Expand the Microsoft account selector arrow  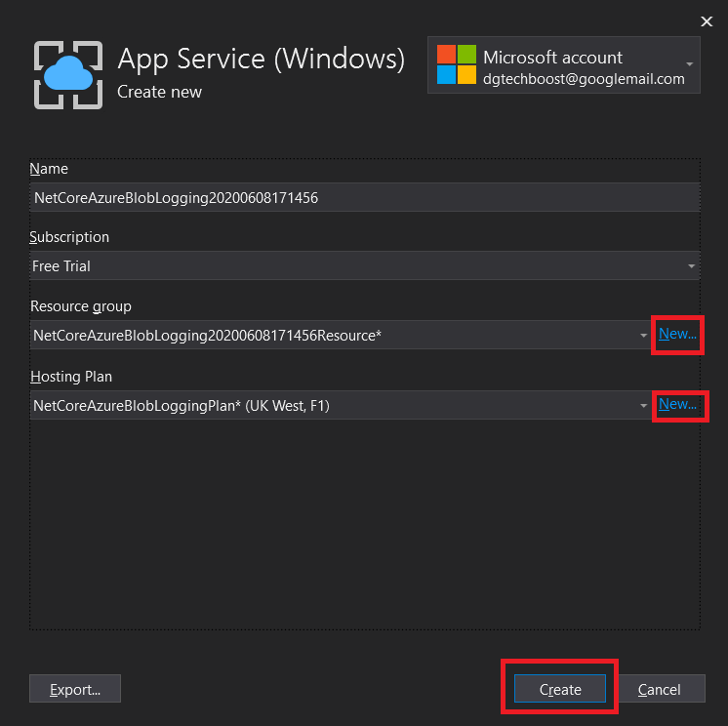[x=690, y=64]
